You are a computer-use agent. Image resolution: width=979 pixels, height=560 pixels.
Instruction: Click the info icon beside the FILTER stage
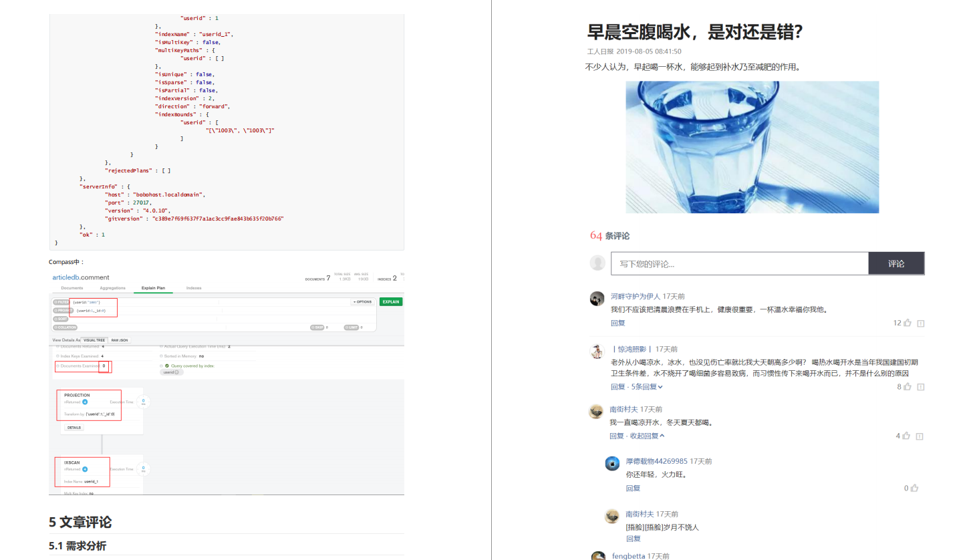(57, 302)
